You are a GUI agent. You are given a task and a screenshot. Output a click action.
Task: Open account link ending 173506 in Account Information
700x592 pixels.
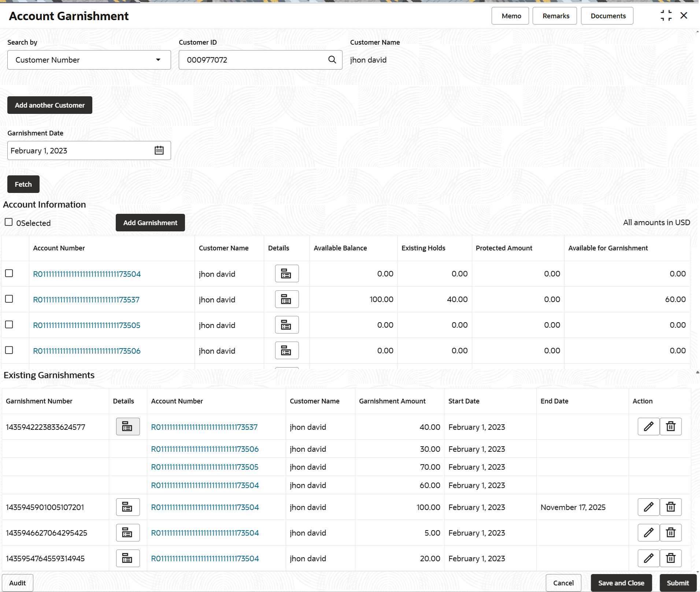pos(87,351)
